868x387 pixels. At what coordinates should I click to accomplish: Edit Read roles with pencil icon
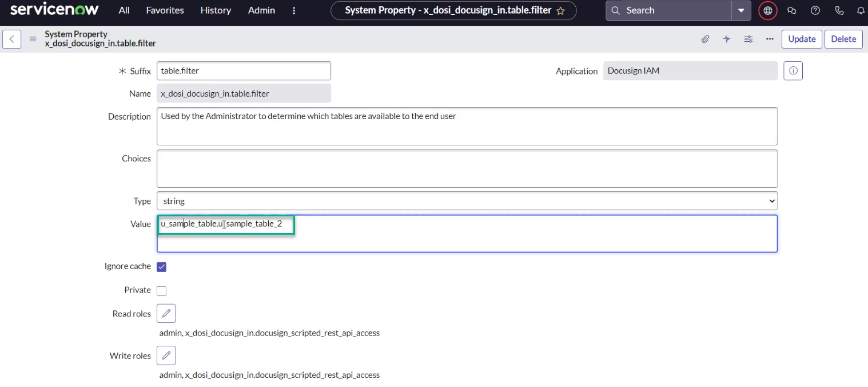(166, 313)
